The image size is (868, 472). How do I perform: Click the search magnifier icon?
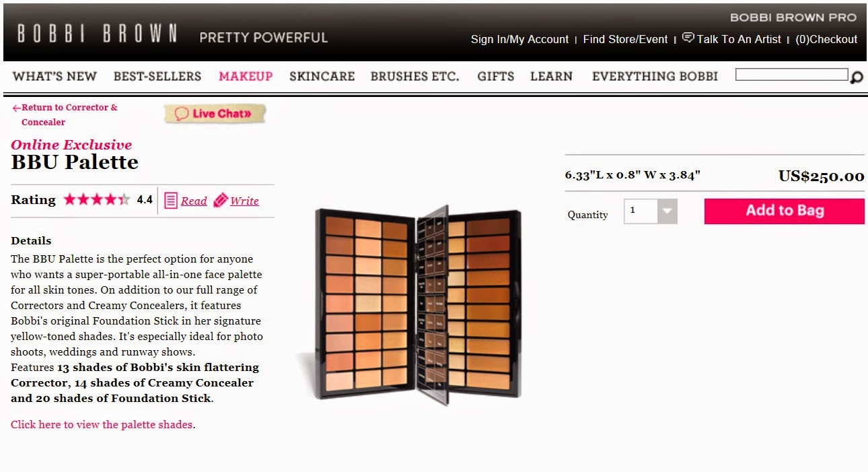point(856,77)
